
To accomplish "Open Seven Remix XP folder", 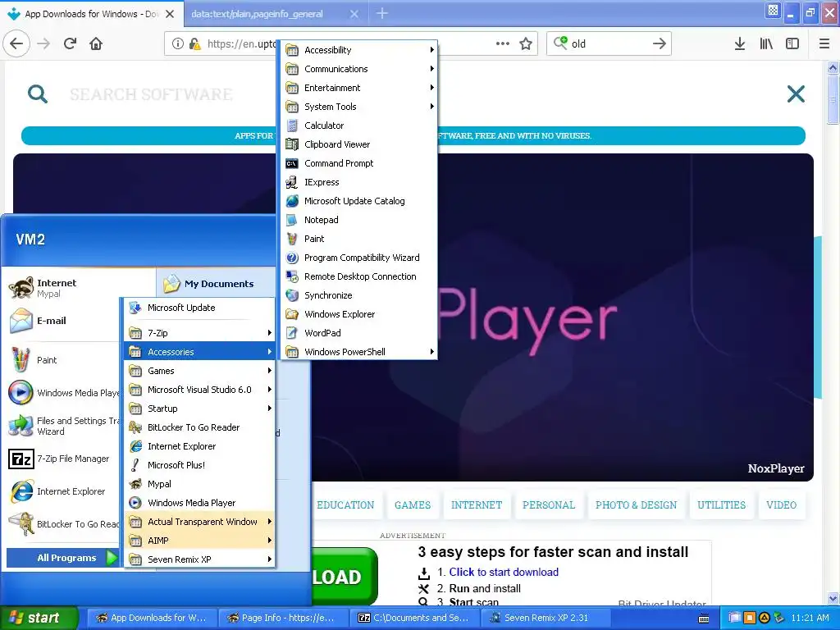I will pyautogui.click(x=200, y=559).
